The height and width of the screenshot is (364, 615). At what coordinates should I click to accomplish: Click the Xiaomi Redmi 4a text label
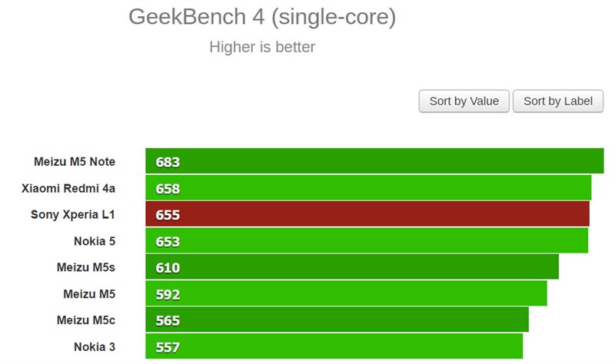click(x=68, y=188)
